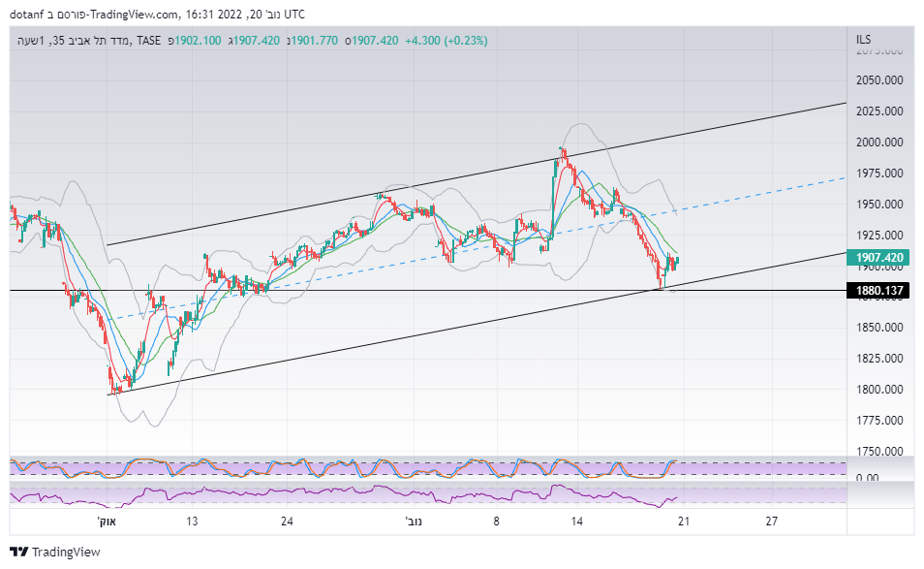This screenshot has width=924, height=569.
Task: Click the 2025.000 price axis label
Action: 879,111
